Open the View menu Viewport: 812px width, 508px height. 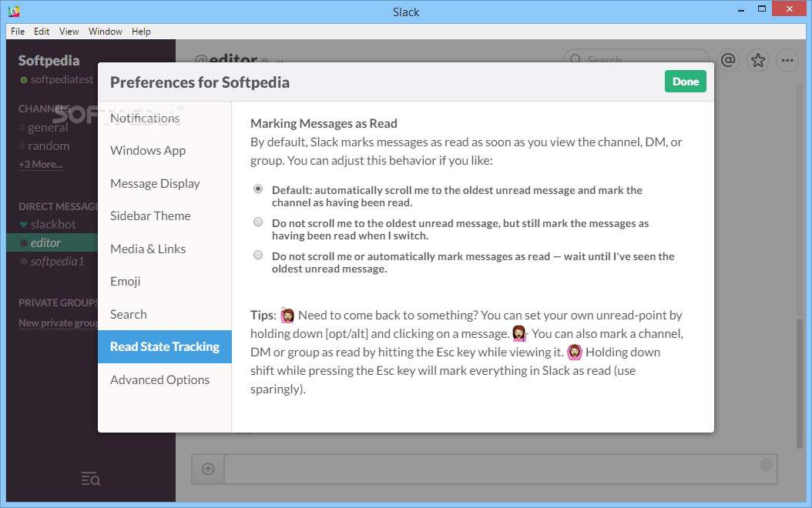coord(69,32)
